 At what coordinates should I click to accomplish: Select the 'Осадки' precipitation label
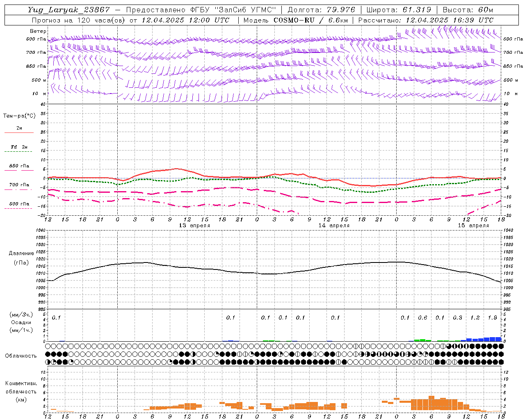(x=21, y=322)
